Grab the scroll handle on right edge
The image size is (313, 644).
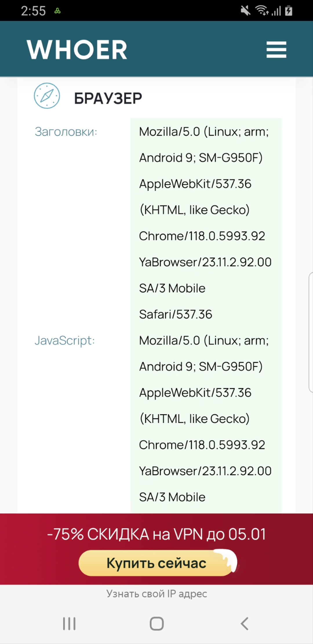point(311,332)
